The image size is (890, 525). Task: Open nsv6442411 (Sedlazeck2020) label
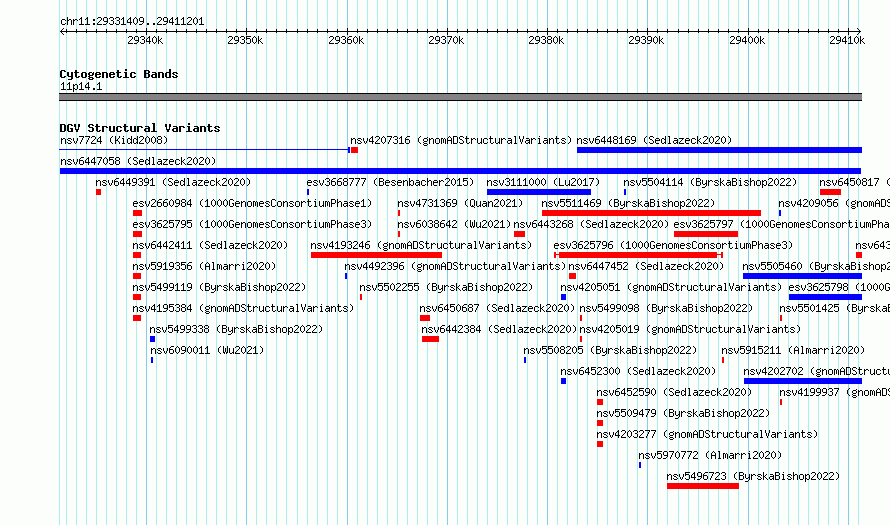(210, 245)
